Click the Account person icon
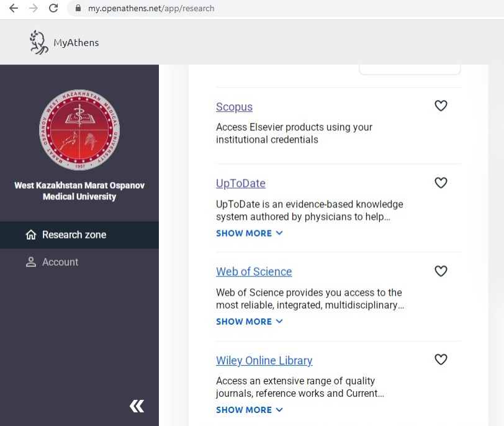 (x=30, y=262)
